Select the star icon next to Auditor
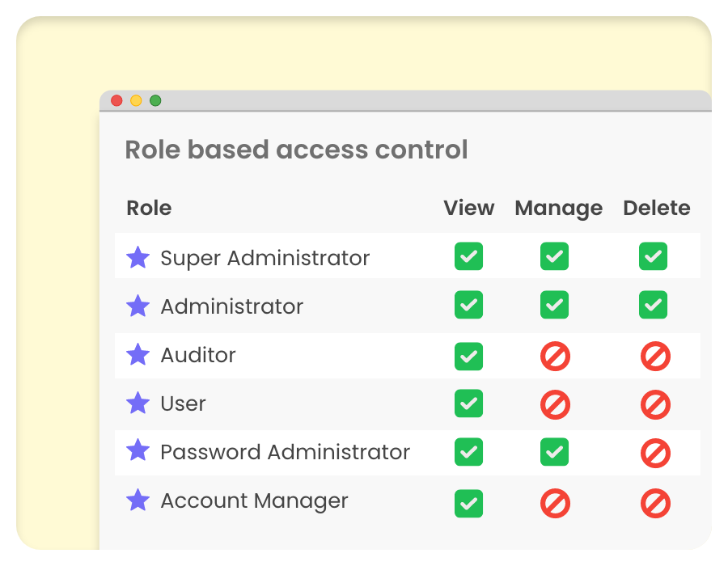 (x=138, y=354)
